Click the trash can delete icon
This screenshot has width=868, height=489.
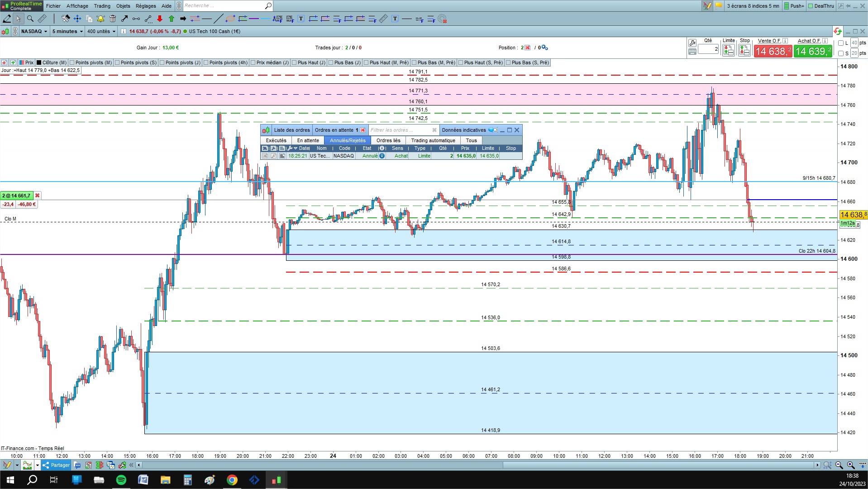112,19
